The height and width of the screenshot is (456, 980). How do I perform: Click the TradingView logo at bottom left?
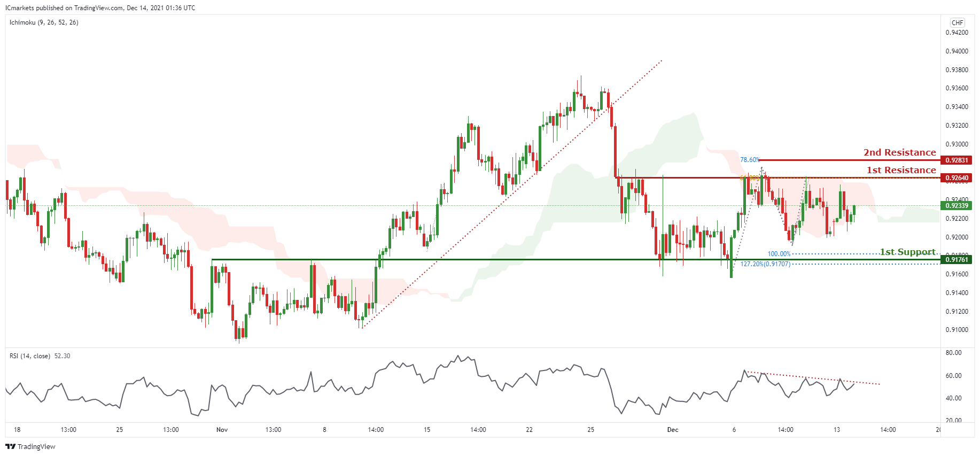[30, 446]
